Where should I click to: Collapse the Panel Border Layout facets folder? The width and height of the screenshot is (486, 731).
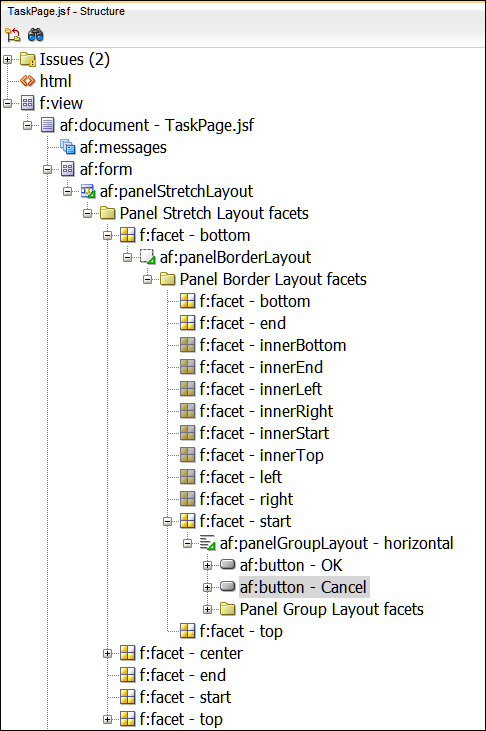click(147, 279)
